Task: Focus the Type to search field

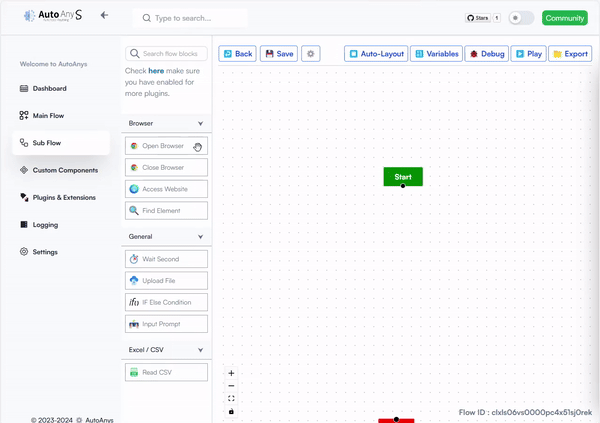Action: tap(190, 18)
